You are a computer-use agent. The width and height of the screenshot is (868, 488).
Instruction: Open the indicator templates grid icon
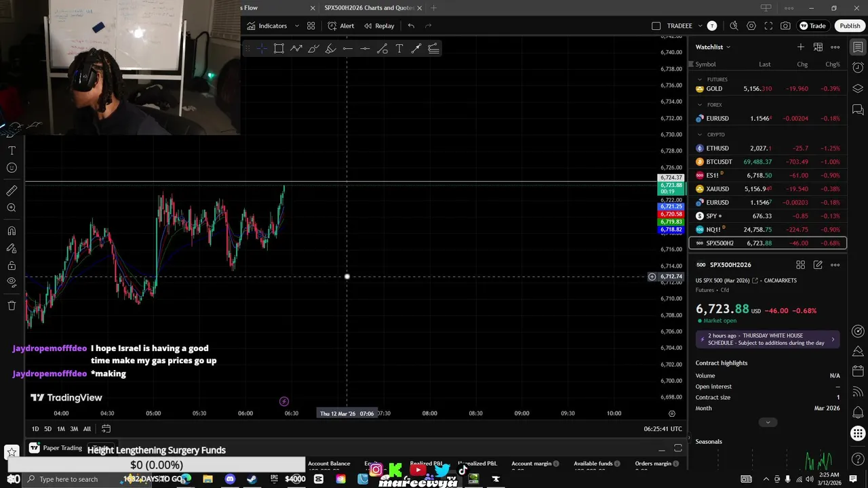(x=311, y=26)
